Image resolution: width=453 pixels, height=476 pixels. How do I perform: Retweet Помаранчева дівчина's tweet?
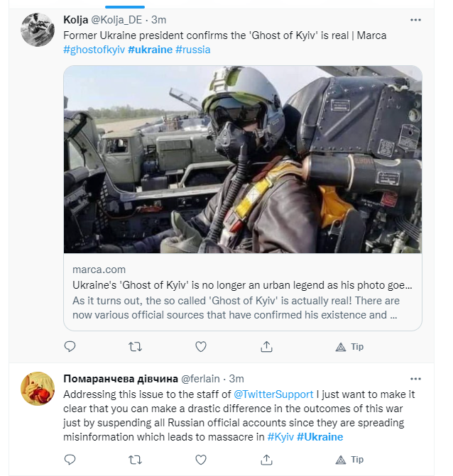click(x=134, y=460)
